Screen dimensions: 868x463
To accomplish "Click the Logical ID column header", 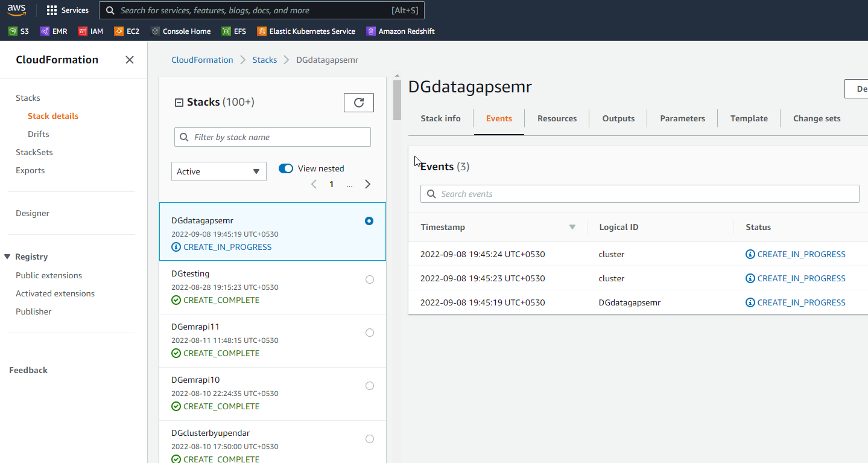I will [x=619, y=227].
